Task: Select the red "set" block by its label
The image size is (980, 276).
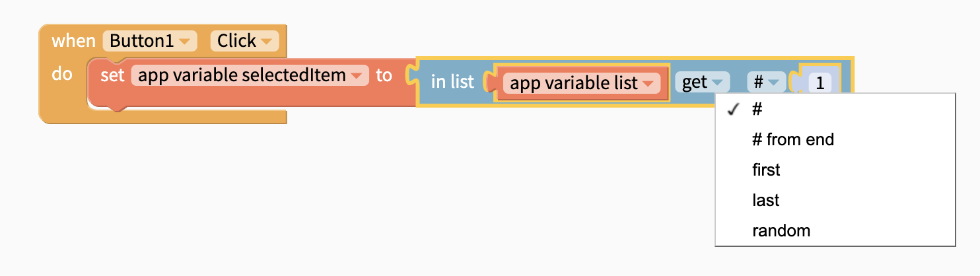Action: (x=112, y=76)
